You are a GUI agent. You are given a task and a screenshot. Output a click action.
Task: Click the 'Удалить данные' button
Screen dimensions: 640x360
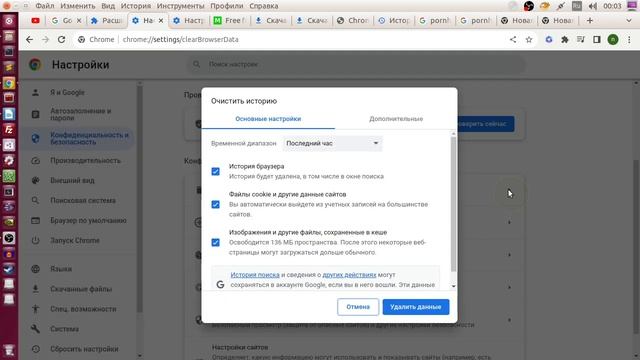click(x=416, y=307)
